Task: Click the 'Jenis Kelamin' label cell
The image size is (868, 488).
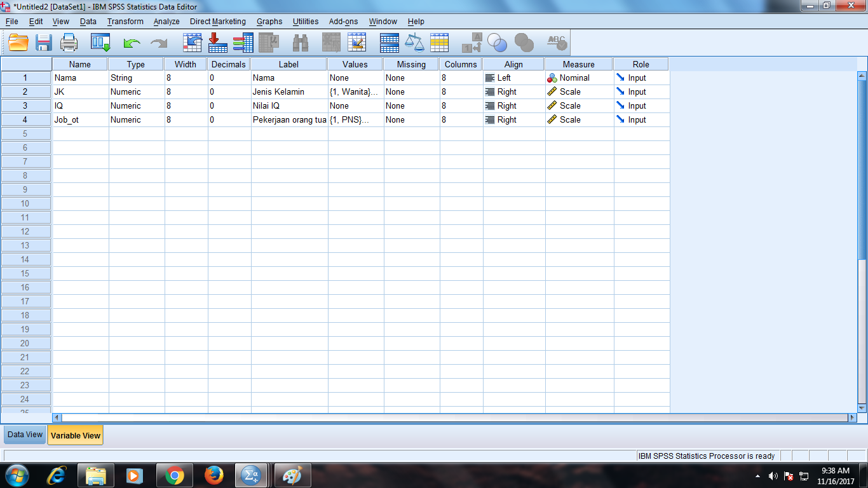Action: [x=289, y=91]
